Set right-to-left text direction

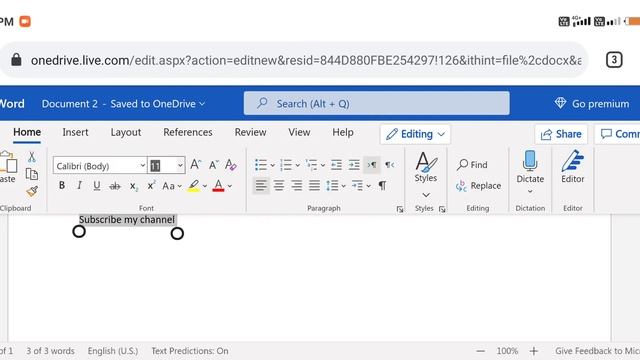(389, 165)
